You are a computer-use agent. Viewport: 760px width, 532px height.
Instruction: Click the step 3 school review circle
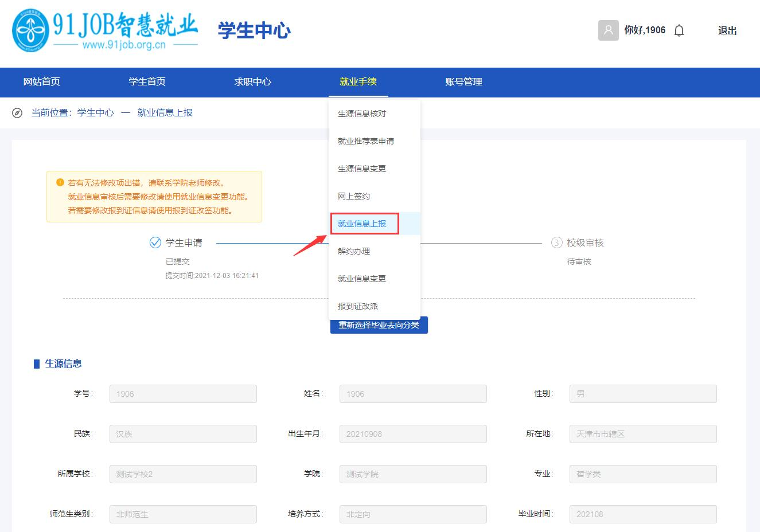[x=556, y=242]
